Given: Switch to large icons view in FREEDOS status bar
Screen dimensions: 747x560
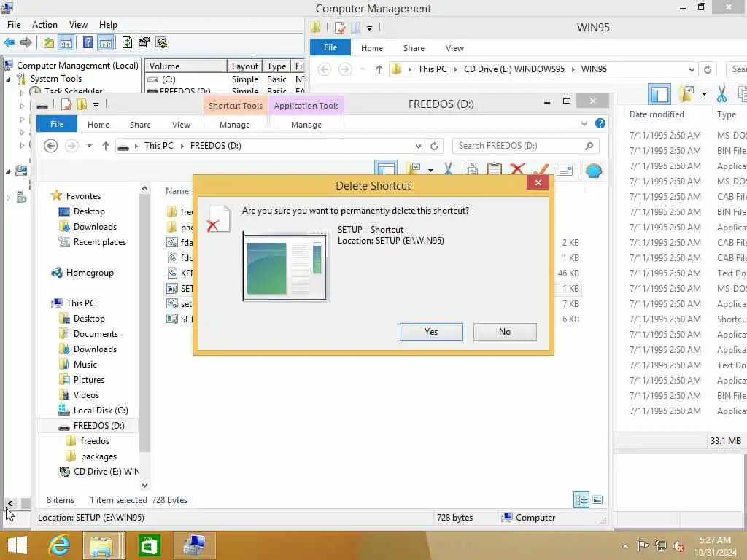Looking at the screenshot, I should point(597,500).
